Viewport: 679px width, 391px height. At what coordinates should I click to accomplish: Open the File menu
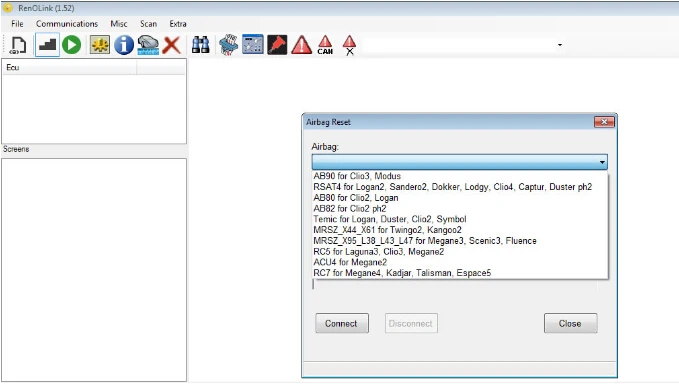coord(17,24)
